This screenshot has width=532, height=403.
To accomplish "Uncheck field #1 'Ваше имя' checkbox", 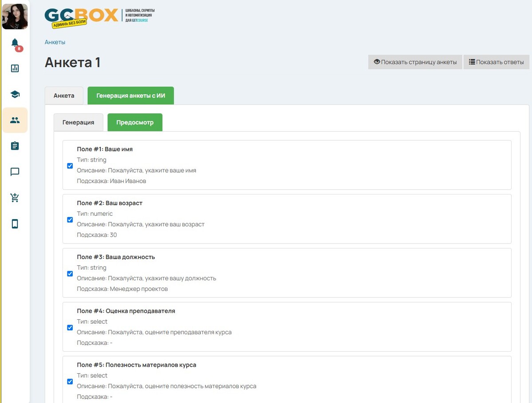I will tap(70, 166).
